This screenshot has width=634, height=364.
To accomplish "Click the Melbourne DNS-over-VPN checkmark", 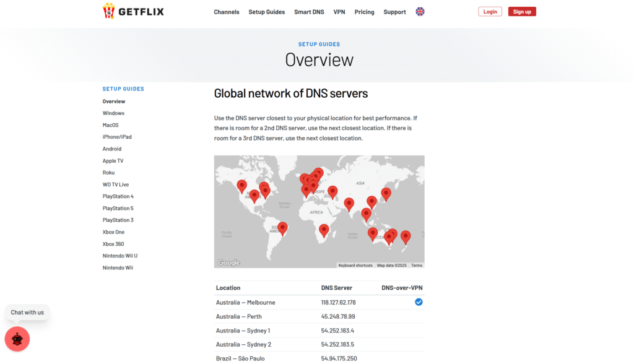I will pos(419,302).
